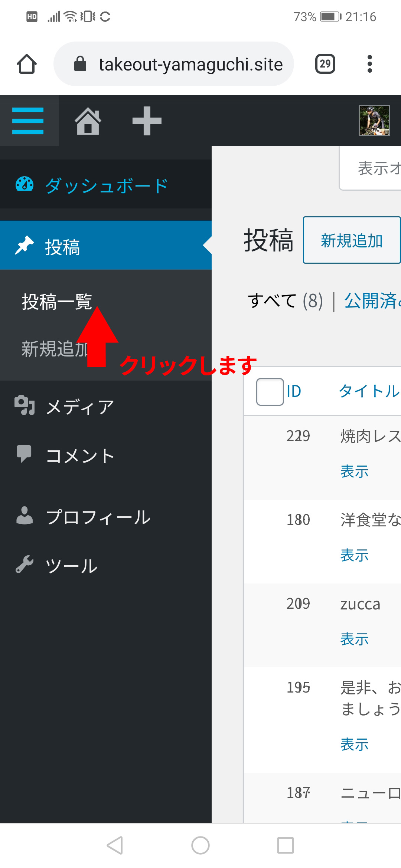The image size is (401, 868).
Task: Click 表示 link under post 229
Action: tap(354, 471)
